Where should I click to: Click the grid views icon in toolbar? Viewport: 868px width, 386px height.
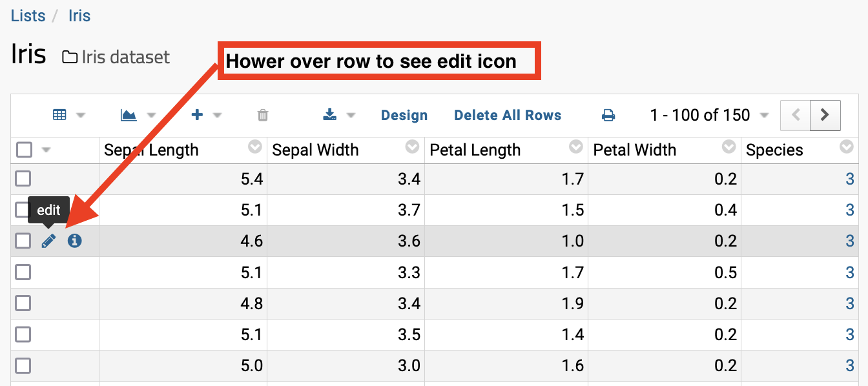(59, 115)
